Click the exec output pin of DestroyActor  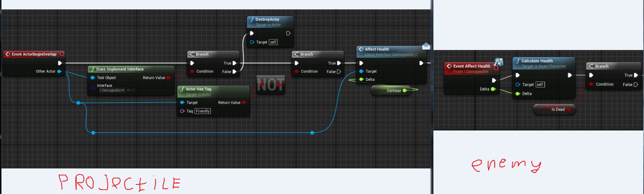[288, 33]
